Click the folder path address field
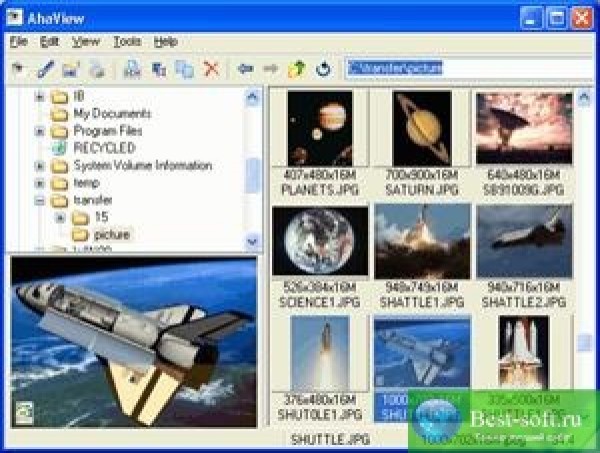Screen dimensions: 600x453 pyautogui.click(x=469, y=69)
